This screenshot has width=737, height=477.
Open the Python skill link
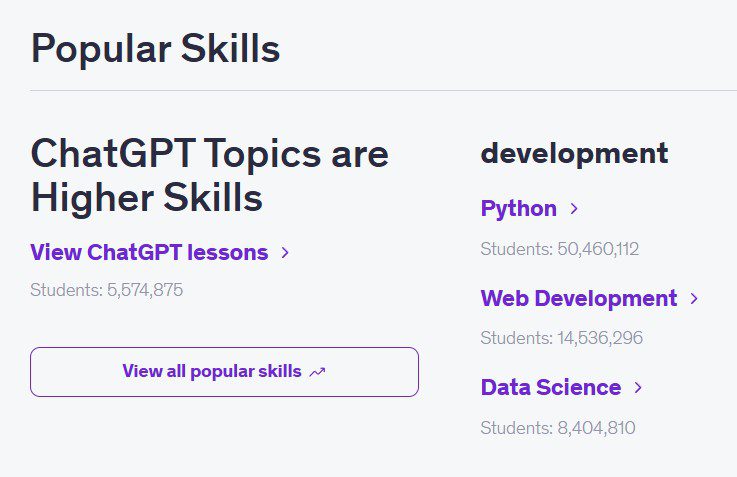click(x=518, y=209)
